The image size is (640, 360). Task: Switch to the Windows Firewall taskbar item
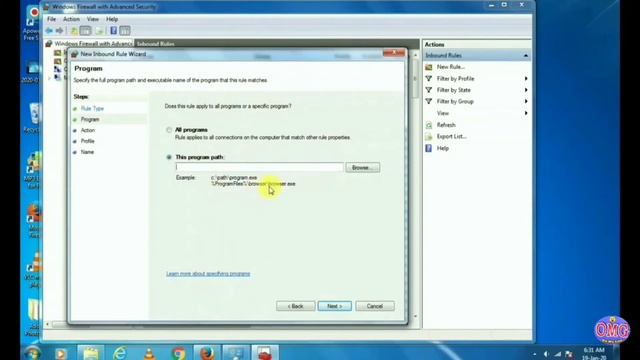pyautogui.click(x=265, y=353)
